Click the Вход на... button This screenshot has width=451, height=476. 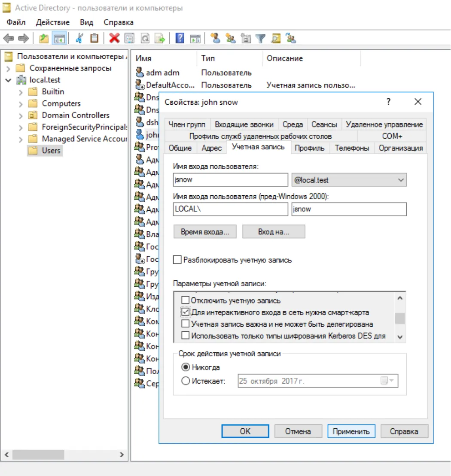[274, 232]
